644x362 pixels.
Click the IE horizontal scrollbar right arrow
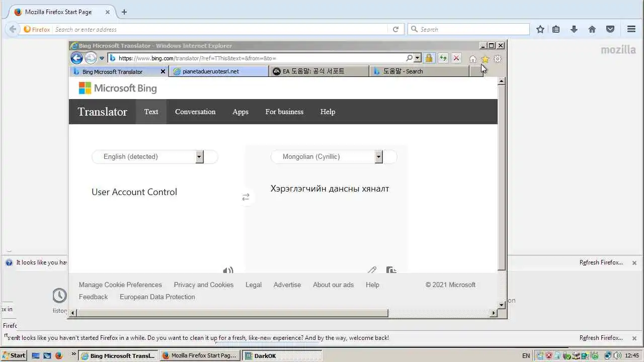[x=494, y=313]
